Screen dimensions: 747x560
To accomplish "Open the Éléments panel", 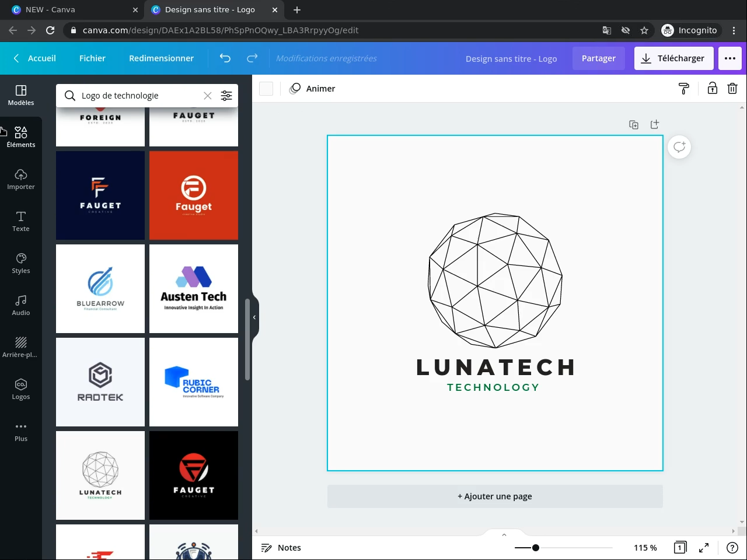I will (x=21, y=138).
